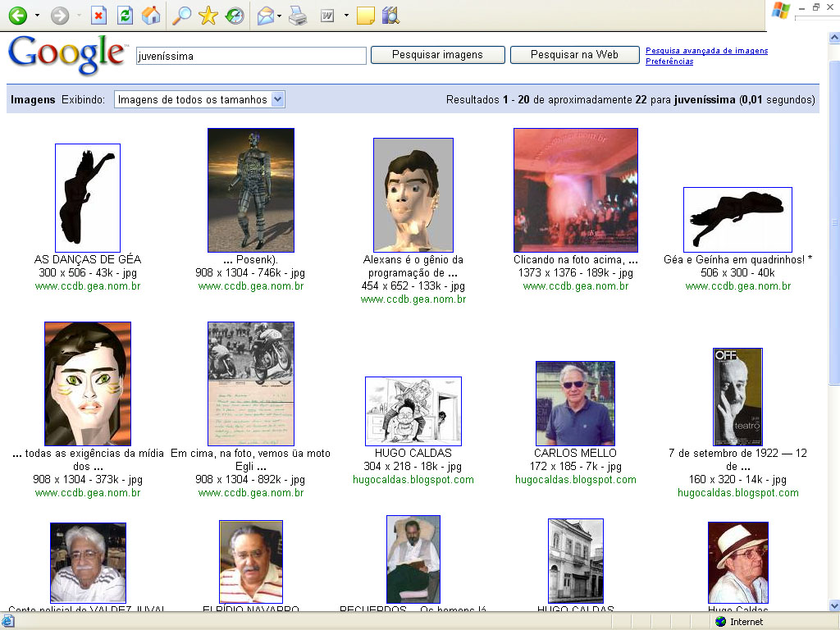Open the CARLOS MELLO photo thumbnail

[575, 404]
